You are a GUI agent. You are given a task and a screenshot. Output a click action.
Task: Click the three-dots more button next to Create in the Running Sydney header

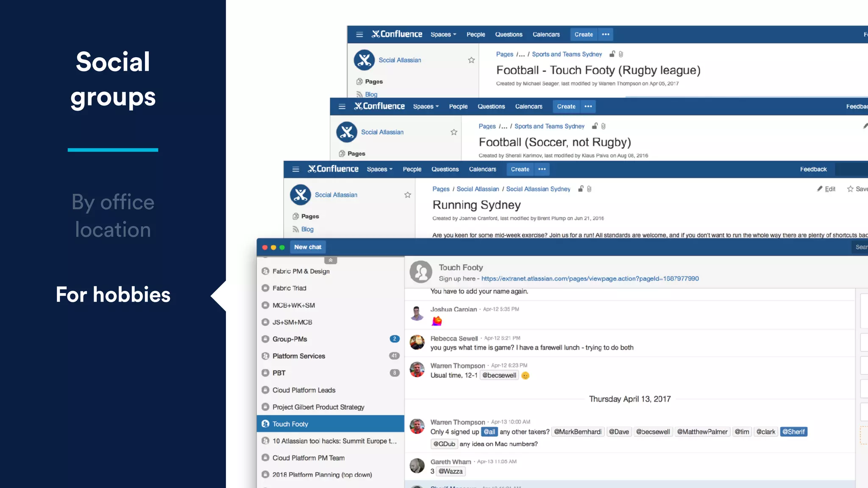[x=542, y=169]
